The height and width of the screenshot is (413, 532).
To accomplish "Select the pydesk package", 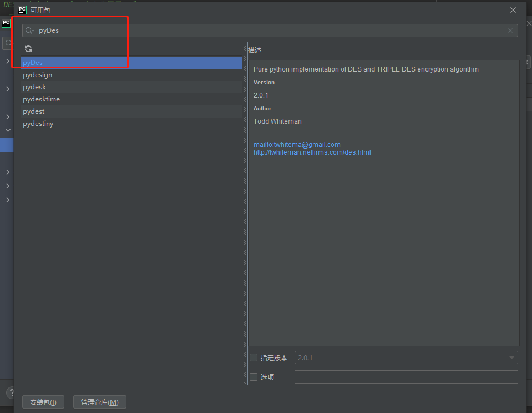I will click(131, 87).
